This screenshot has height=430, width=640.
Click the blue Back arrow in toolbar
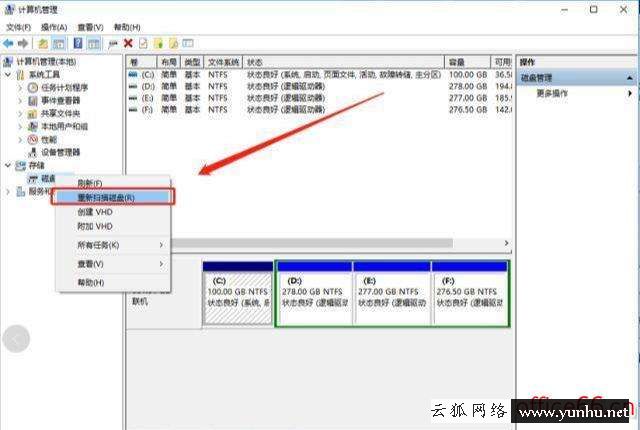tap(8, 43)
